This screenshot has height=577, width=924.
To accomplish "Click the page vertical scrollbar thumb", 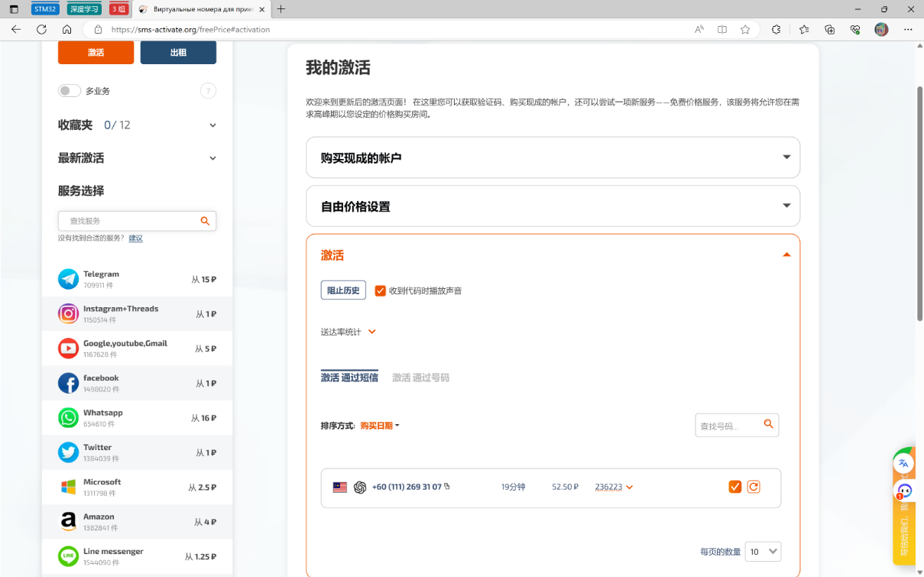I will (x=919, y=203).
